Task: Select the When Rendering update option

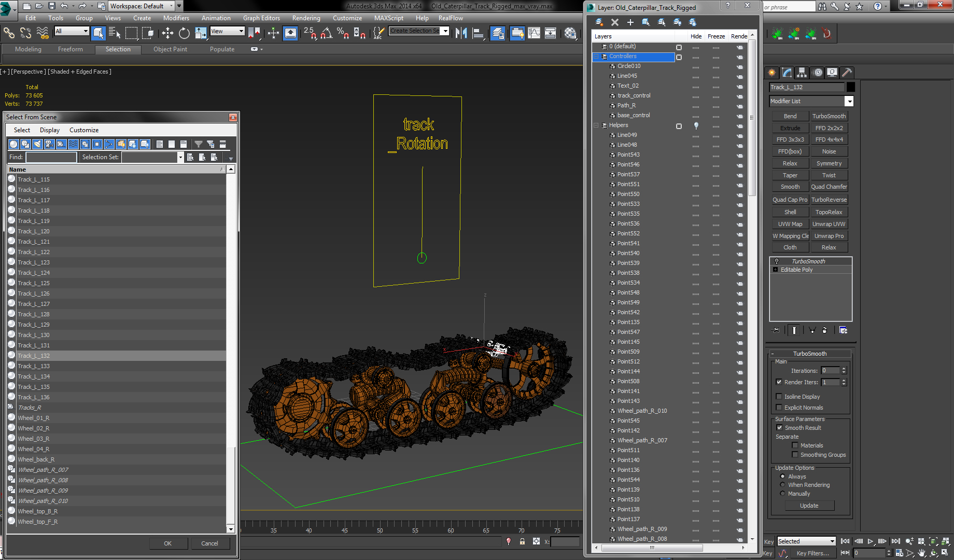Action: (x=782, y=485)
